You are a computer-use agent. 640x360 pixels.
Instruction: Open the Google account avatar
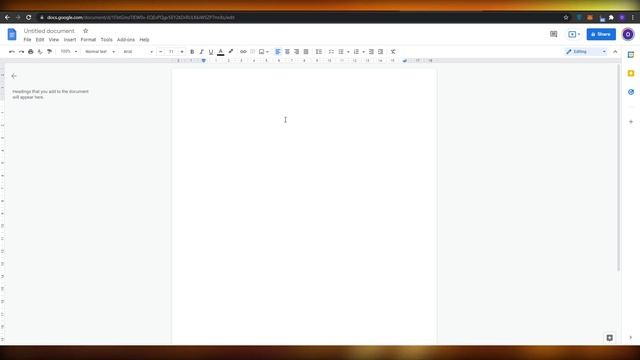coord(628,34)
